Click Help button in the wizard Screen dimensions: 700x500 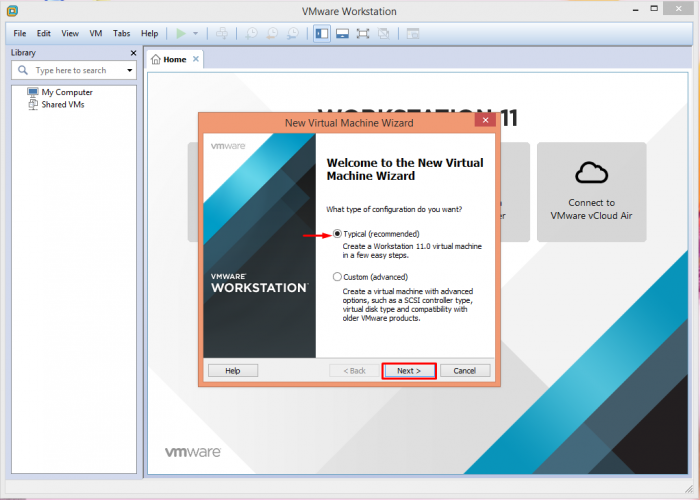[x=233, y=371]
